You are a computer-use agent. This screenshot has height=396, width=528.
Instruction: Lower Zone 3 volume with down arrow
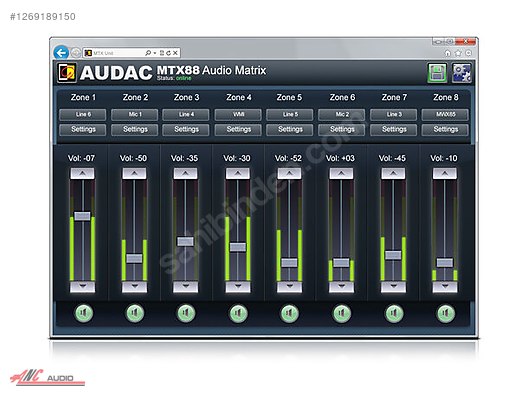pyautogui.click(x=186, y=287)
